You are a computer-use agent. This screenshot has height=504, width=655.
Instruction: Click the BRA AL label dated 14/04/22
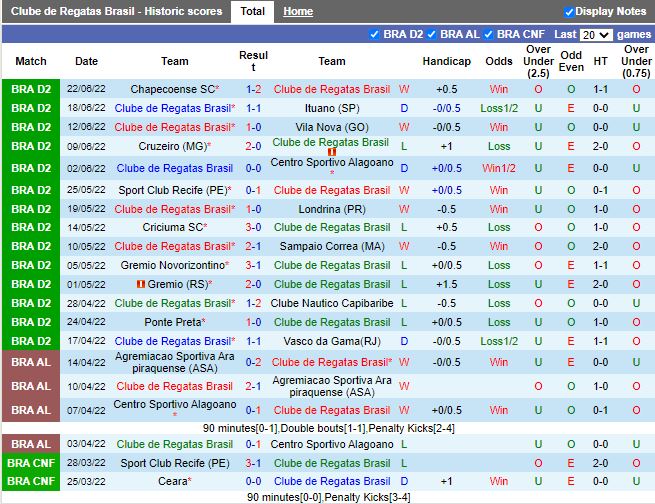coord(31,362)
